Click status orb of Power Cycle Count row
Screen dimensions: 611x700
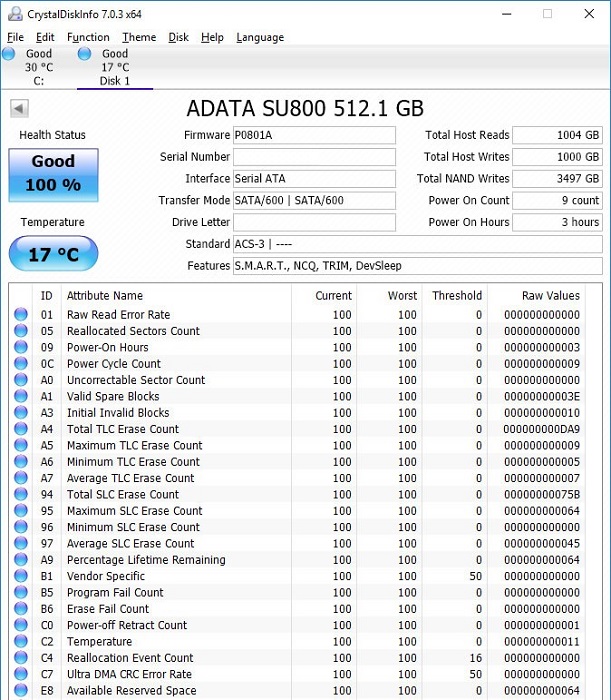click(21, 363)
